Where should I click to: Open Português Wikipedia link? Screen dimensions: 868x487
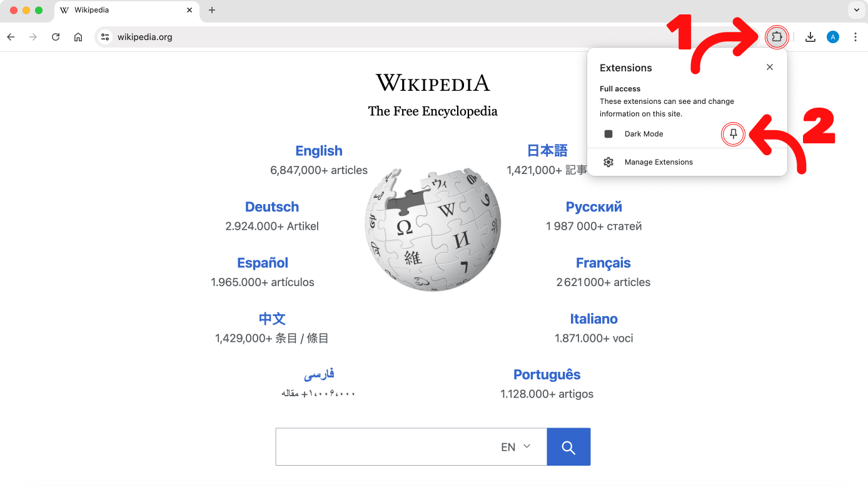point(547,374)
